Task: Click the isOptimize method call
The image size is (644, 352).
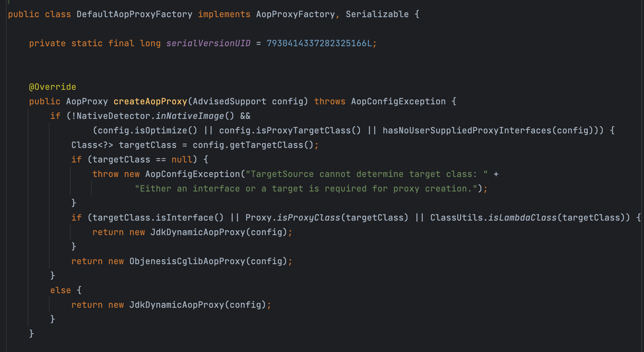Action: [161, 130]
